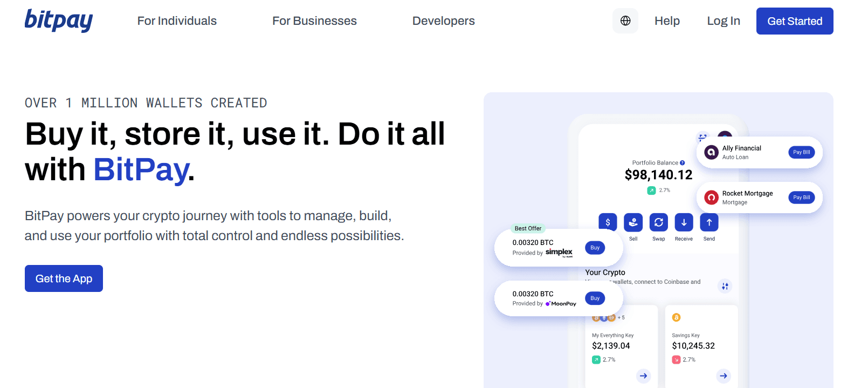This screenshot has width=868, height=388.
Task: Click the Best Offer badge
Action: coord(528,228)
